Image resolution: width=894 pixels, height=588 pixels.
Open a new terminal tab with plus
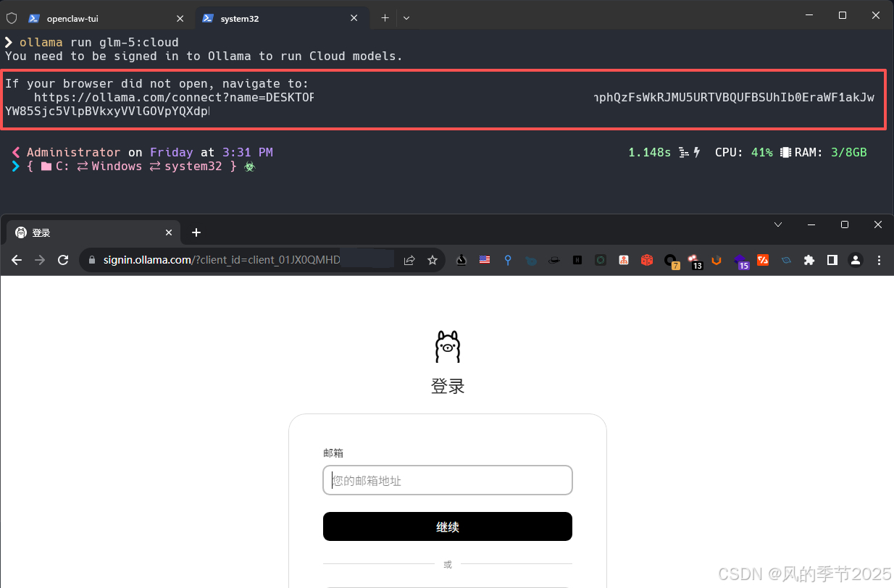(x=385, y=18)
